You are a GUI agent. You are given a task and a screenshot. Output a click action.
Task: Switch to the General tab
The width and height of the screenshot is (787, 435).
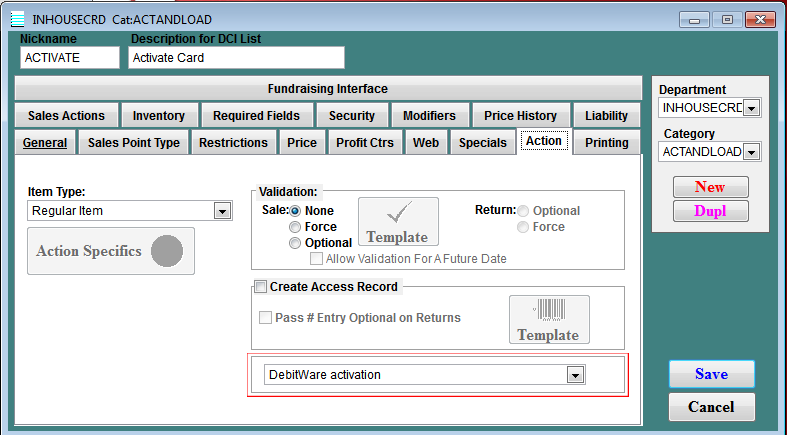tap(45, 142)
